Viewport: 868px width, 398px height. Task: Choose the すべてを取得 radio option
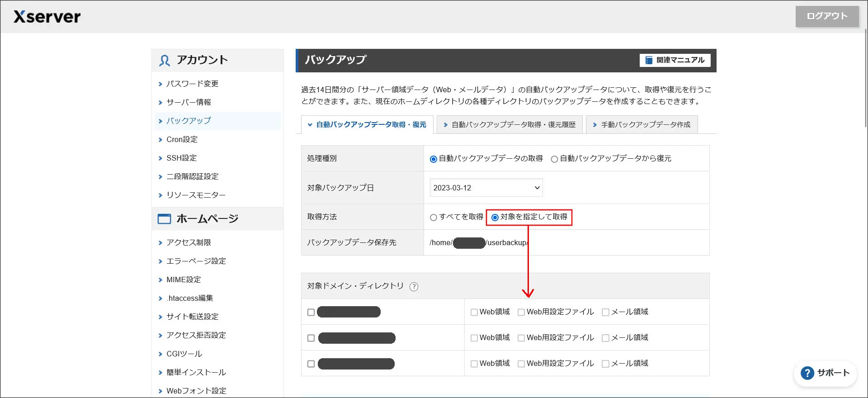[434, 218]
